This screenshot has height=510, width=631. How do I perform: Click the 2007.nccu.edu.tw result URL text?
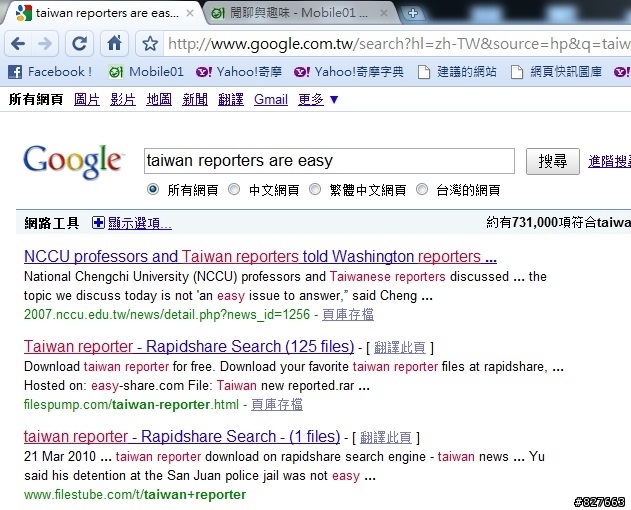(x=167, y=314)
